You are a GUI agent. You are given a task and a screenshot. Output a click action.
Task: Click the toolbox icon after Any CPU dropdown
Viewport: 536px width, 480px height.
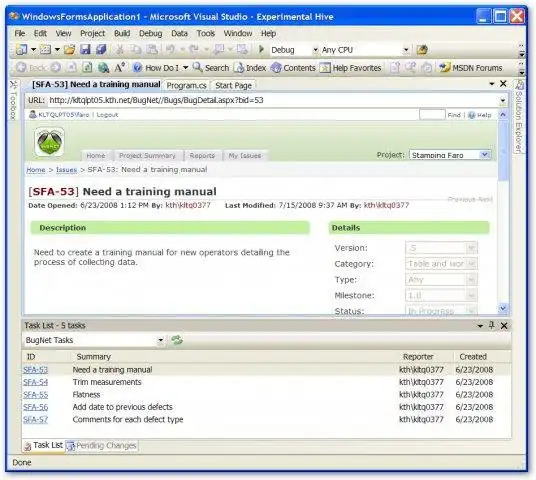pyautogui.click(x=422, y=50)
